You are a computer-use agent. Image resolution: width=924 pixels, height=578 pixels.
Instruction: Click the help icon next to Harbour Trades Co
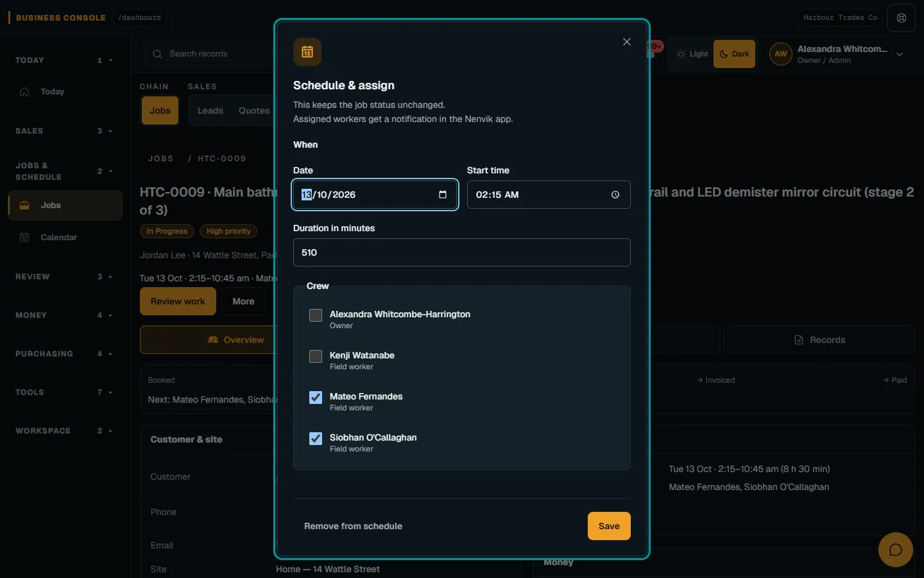coord(902,18)
